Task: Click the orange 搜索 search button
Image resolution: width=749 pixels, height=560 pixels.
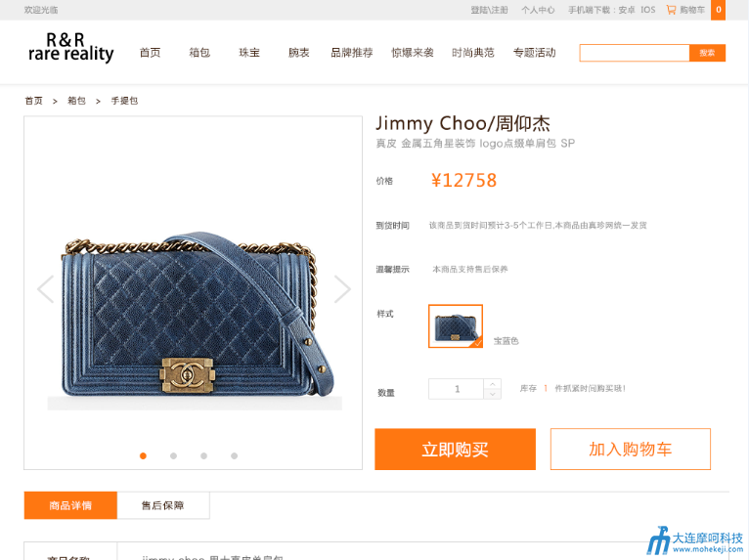Action: click(x=707, y=53)
